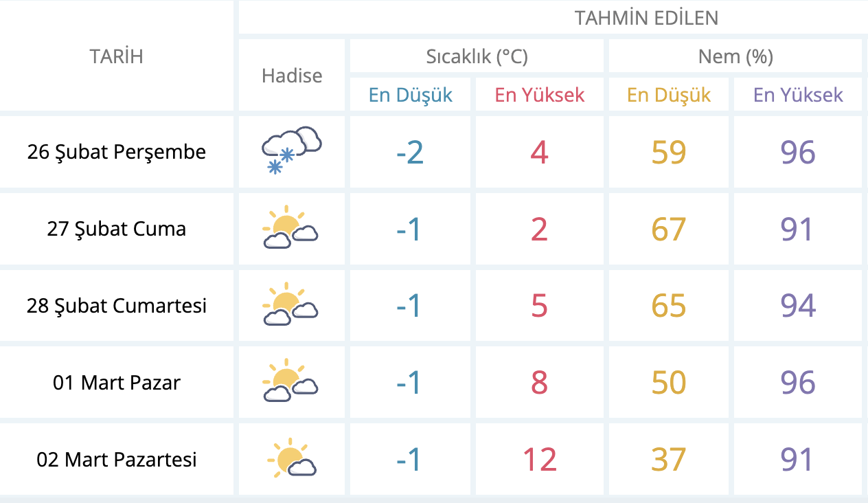Click the lowest humidity value 37
The height and width of the screenshot is (503, 868).
click(669, 459)
